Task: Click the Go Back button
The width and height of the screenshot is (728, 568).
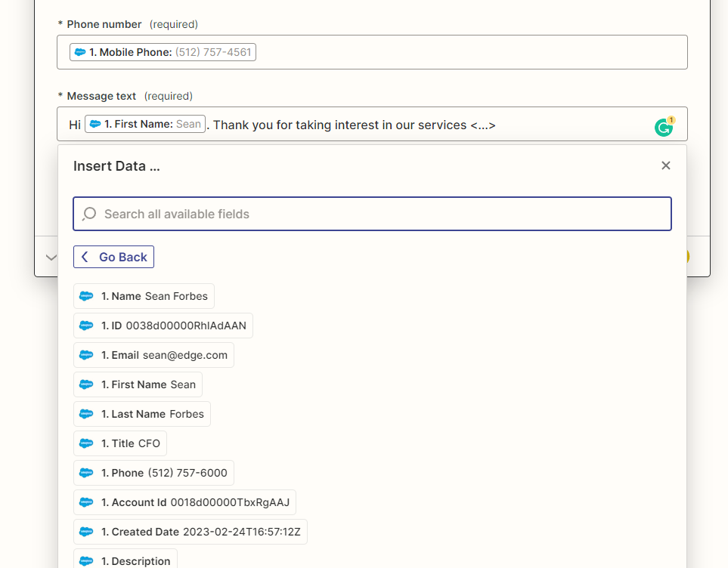Action: tap(113, 257)
